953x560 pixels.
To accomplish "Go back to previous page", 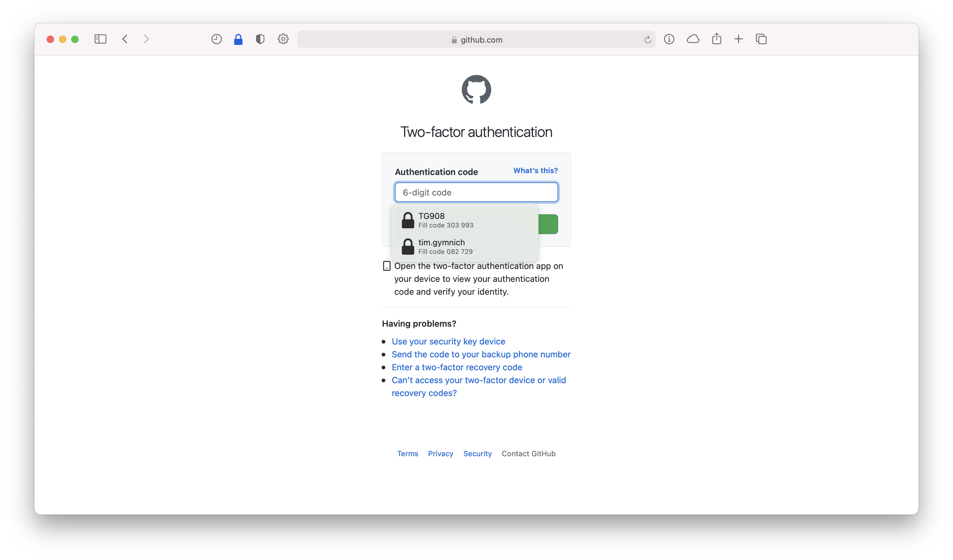I will pos(125,39).
